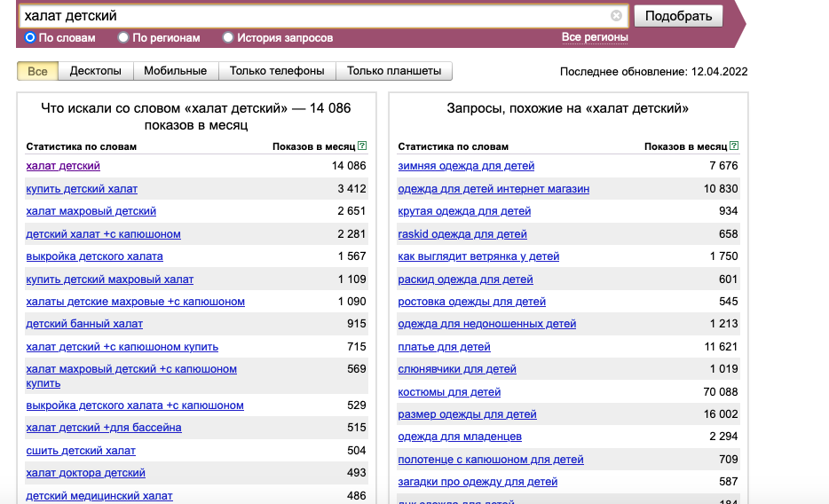This screenshot has height=504, width=829.
Task: Switch to the 'Мобильные' tab
Action: [176, 71]
